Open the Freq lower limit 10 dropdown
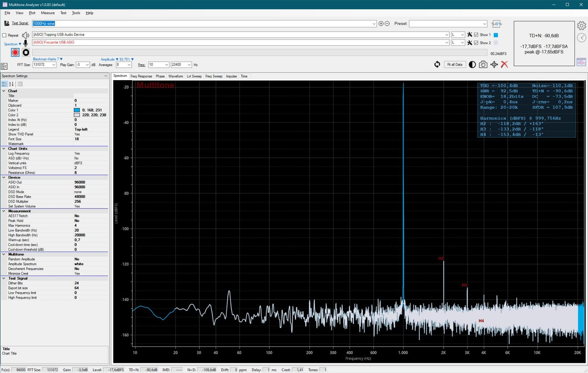The image size is (588, 373). [x=167, y=65]
